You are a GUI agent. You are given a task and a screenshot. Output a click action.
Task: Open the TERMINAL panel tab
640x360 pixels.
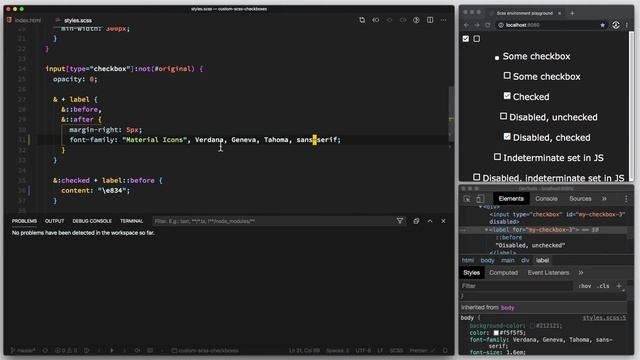131,221
